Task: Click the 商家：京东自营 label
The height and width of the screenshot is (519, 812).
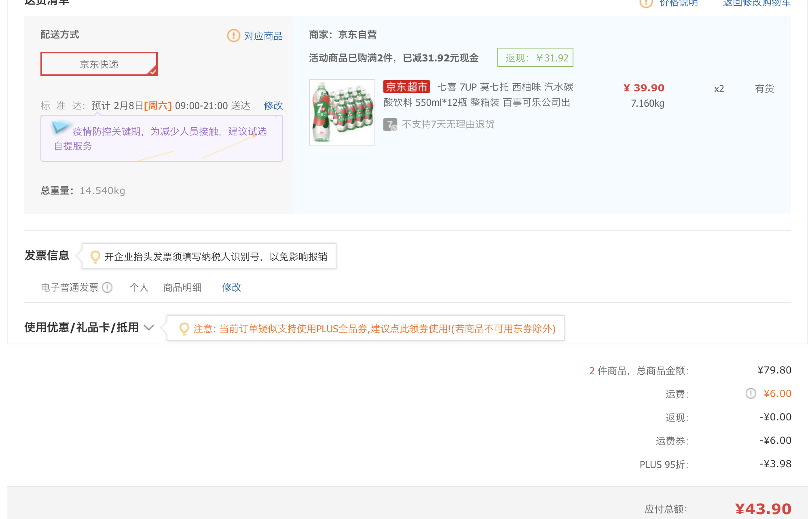Action: click(x=343, y=35)
